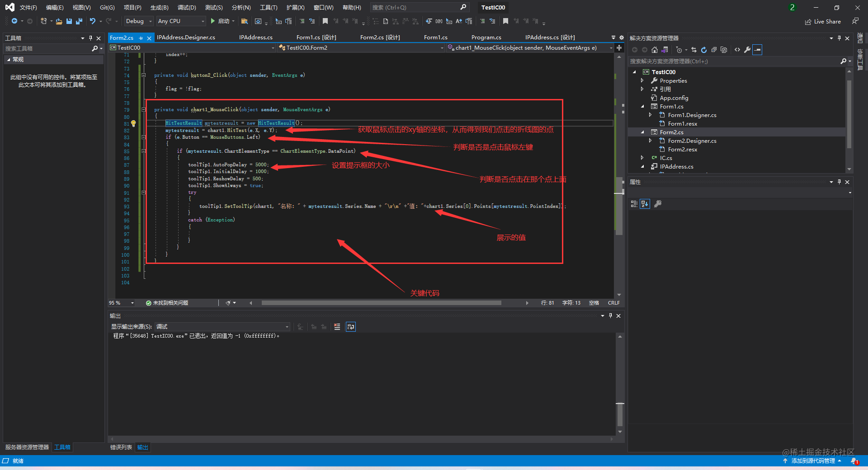Open the lightbulb quick action on line 81
Screen dimensions: 868x470
point(133,123)
